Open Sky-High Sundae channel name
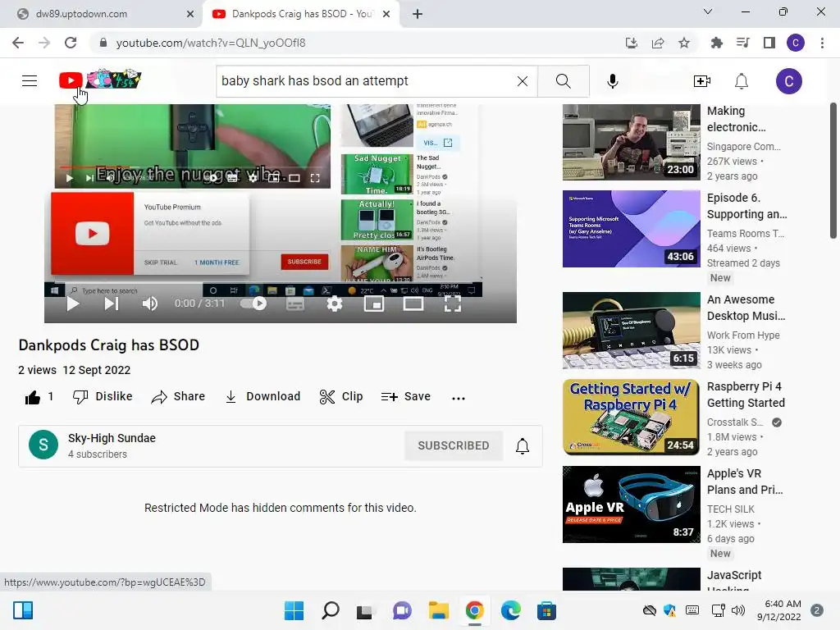The image size is (840, 630). 112,438
